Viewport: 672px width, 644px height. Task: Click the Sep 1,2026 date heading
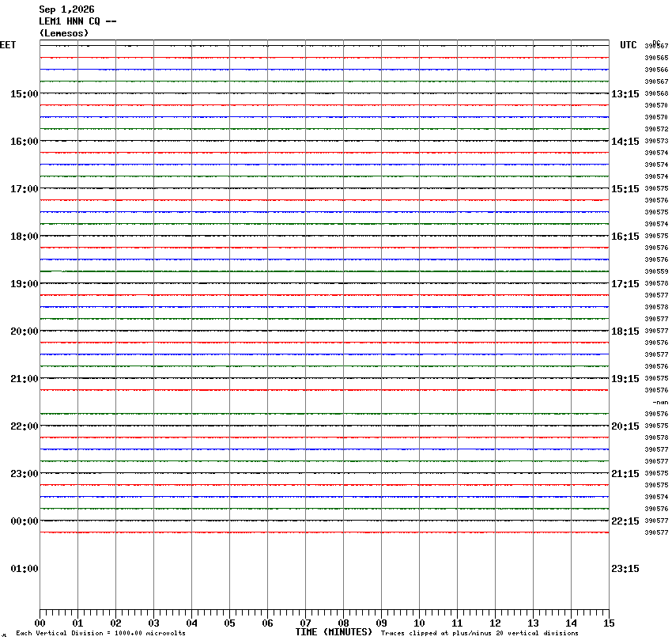(66, 9)
